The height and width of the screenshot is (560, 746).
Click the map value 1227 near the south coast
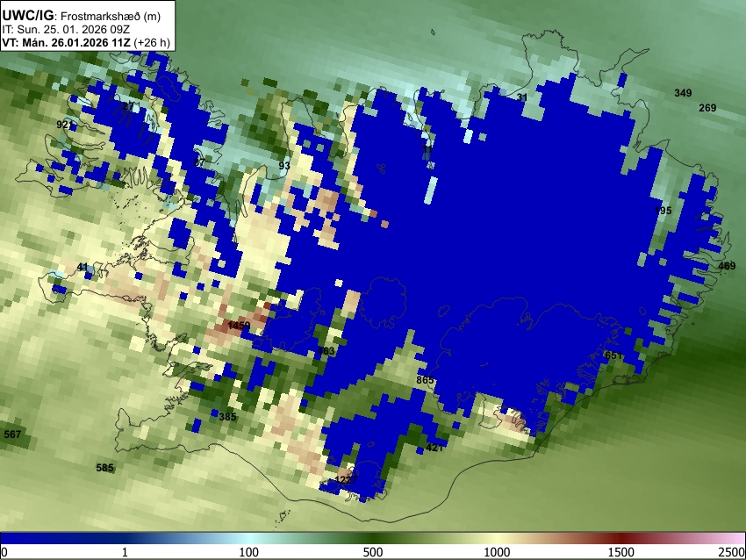click(346, 479)
